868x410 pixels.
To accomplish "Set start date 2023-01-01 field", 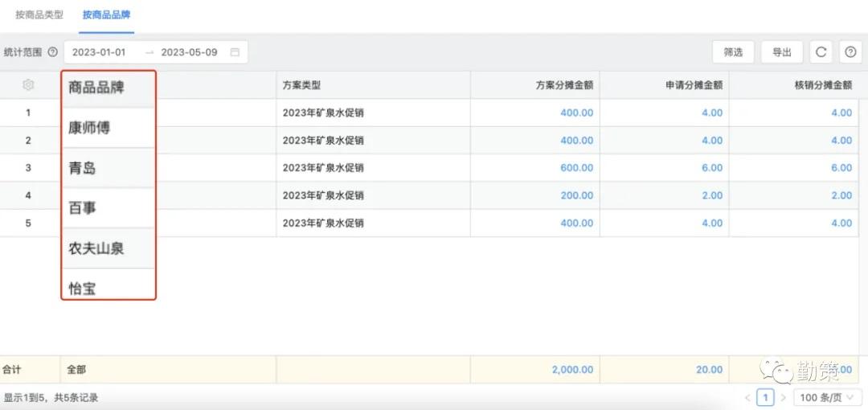I will pyautogui.click(x=99, y=52).
